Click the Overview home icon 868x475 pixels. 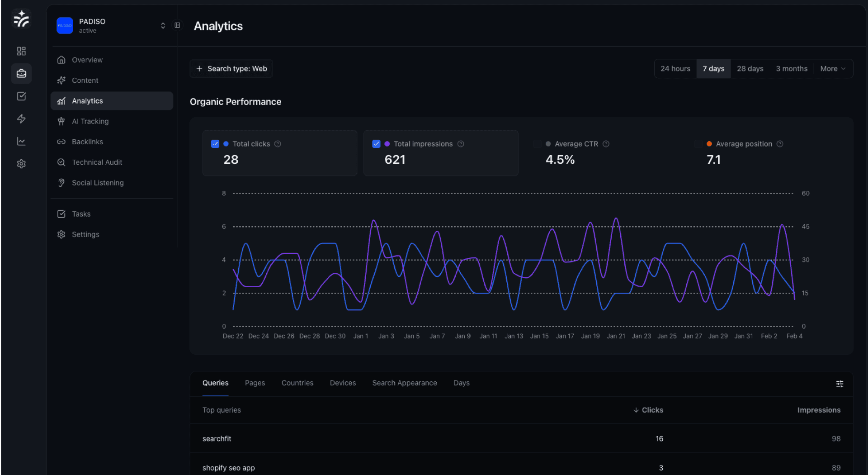click(61, 60)
